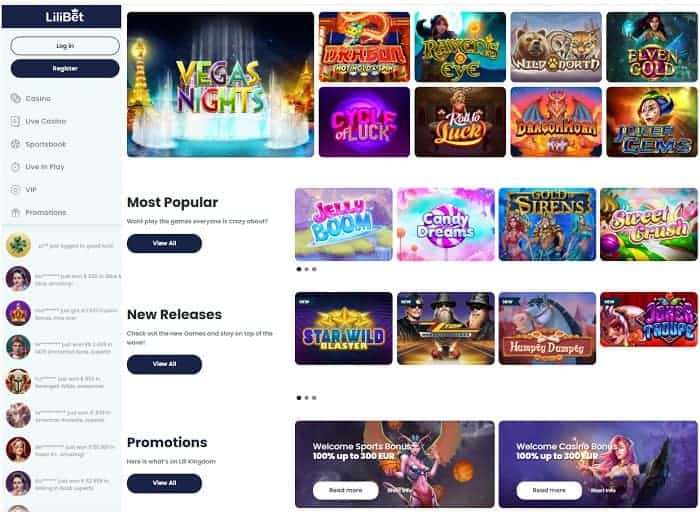Click the Promotions gift icon
The image size is (700, 512).
point(16,212)
